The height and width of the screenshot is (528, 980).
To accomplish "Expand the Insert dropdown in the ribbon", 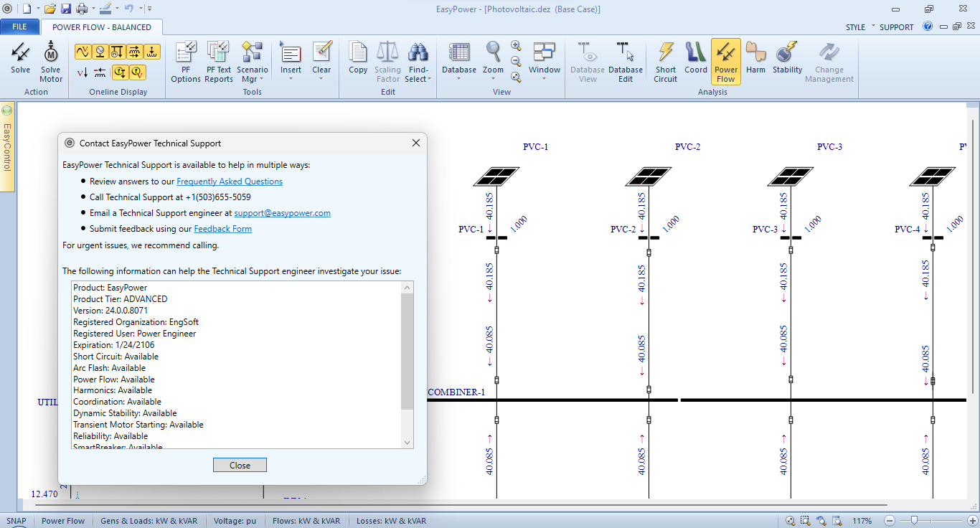I will click(x=291, y=61).
